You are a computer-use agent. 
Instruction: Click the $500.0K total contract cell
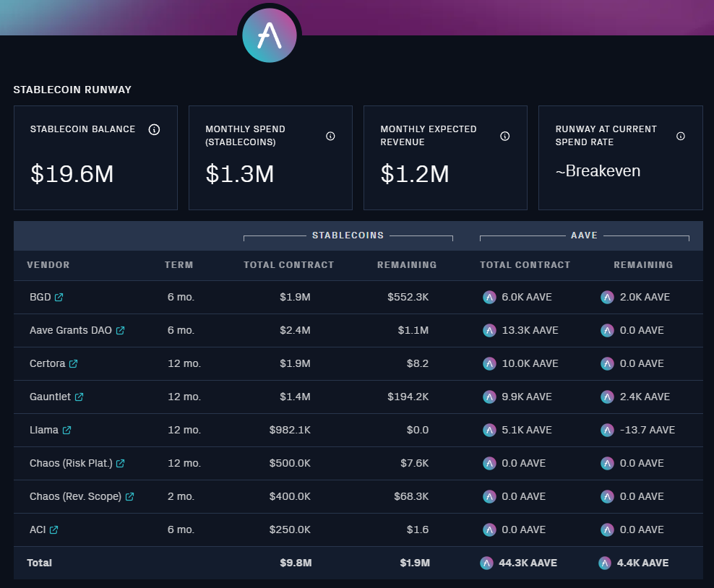click(x=290, y=463)
